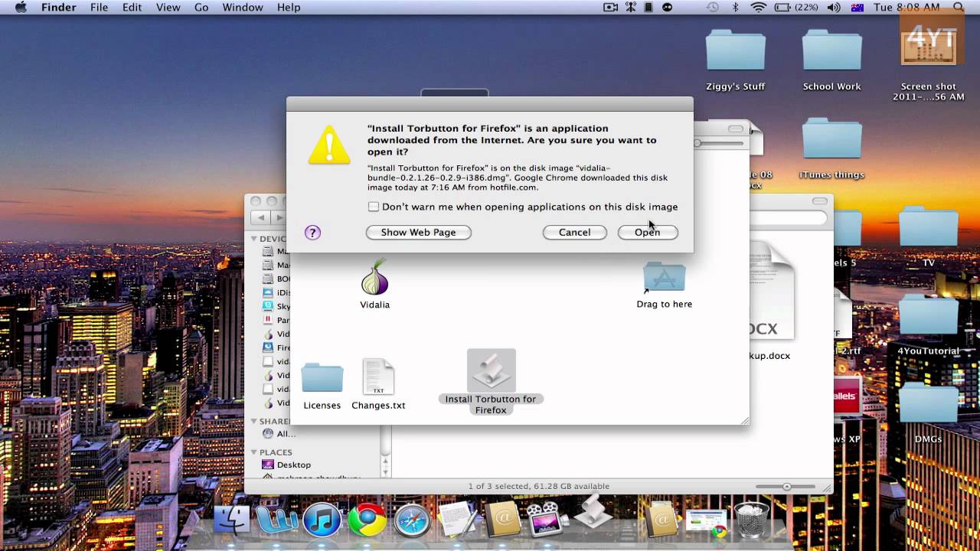Image resolution: width=980 pixels, height=551 pixels.
Task: Open the View menu
Action: tap(168, 7)
